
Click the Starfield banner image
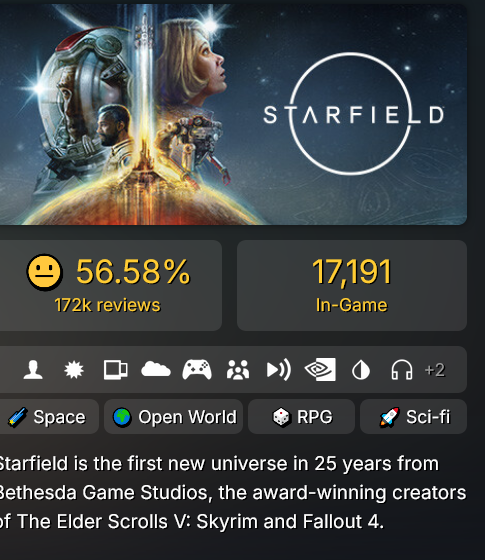[233, 114]
